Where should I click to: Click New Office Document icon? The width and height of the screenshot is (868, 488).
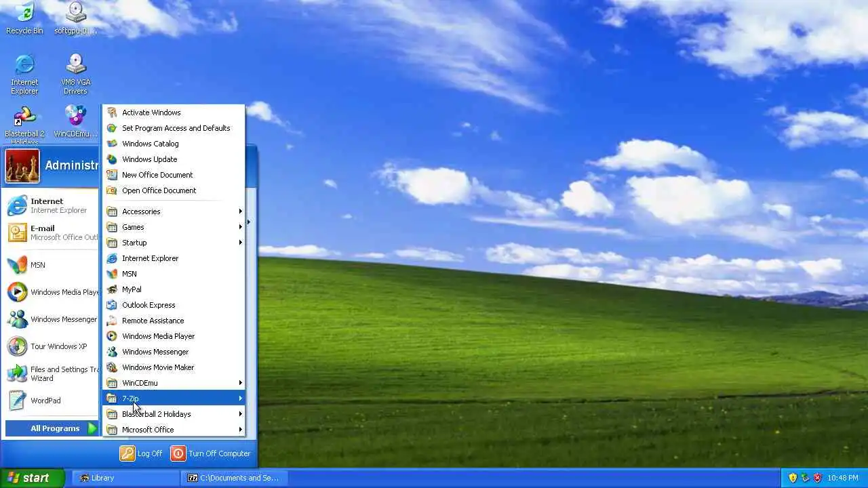point(112,175)
